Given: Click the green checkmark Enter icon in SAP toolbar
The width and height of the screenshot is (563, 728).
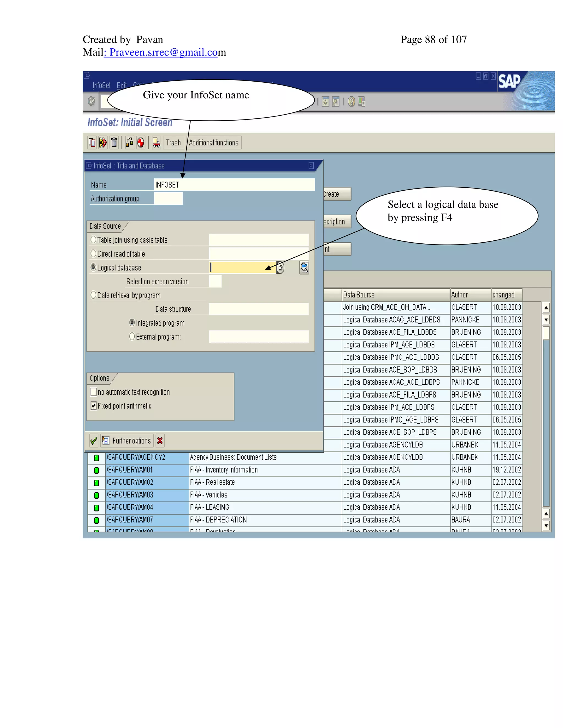Looking at the screenshot, I should (91, 101).
